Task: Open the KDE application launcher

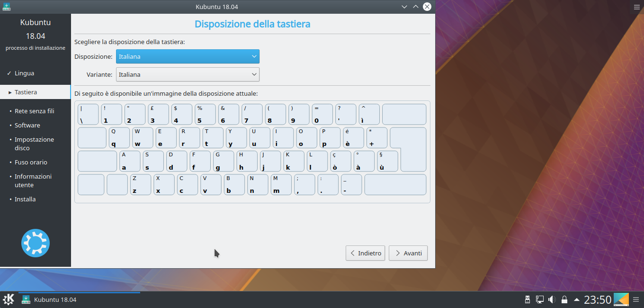Action: 9,299
